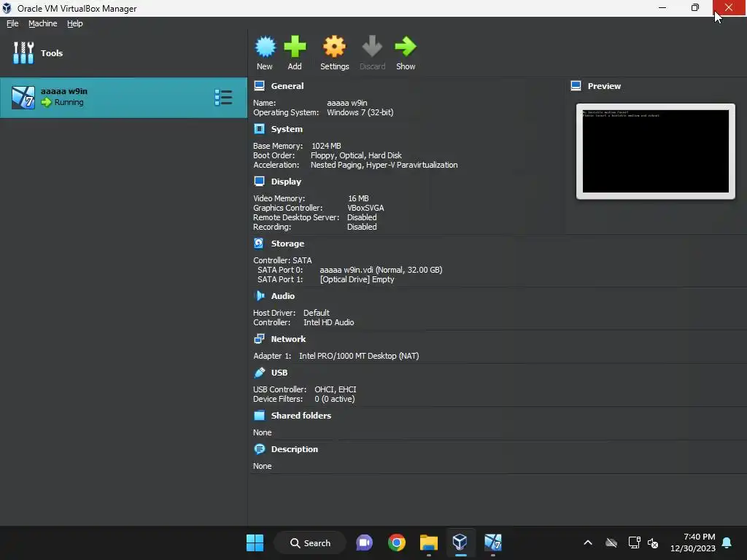Image resolution: width=747 pixels, height=560 pixels.
Task: Click the Network section icon
Action: [259, 339]
